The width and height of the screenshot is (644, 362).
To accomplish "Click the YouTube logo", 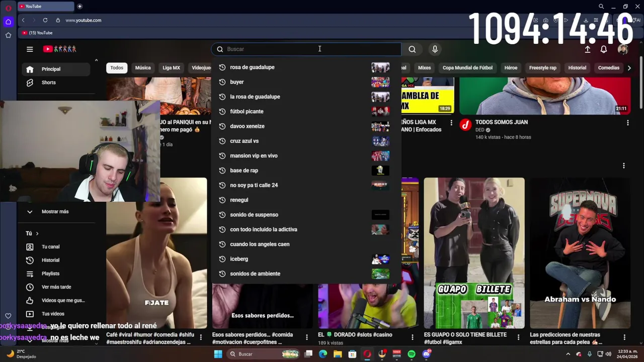I will click(59, 49).
